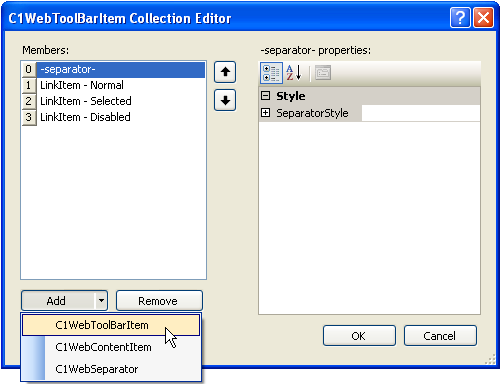Choose C1WebContentItem from Add menu

click(111, 347)
